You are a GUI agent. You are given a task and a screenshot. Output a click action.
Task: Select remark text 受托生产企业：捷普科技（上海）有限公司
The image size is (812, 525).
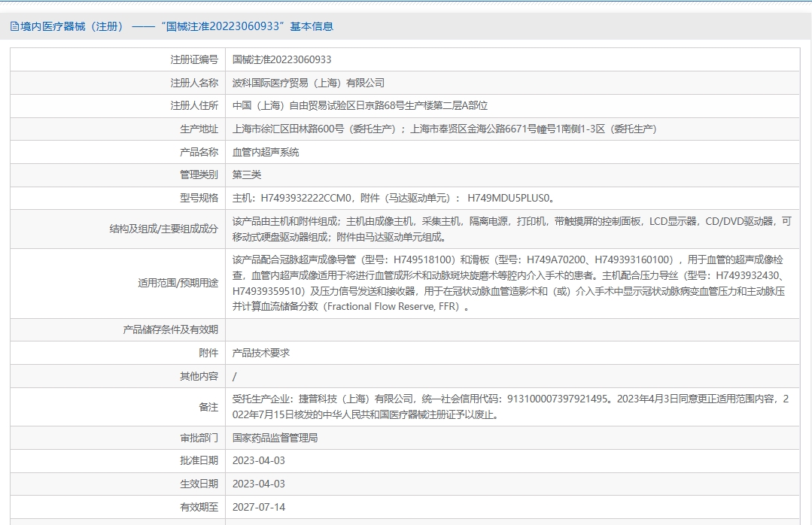click(x=323, y=399)
